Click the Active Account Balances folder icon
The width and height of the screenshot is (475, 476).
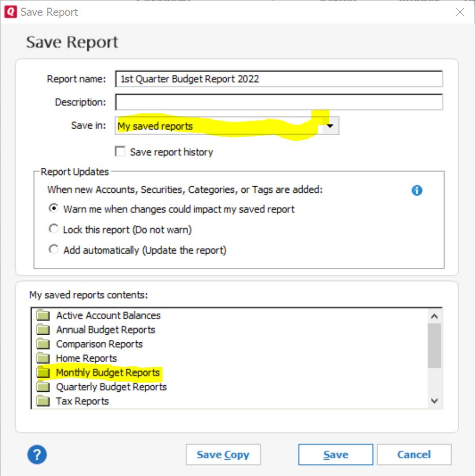coord(43,315)
